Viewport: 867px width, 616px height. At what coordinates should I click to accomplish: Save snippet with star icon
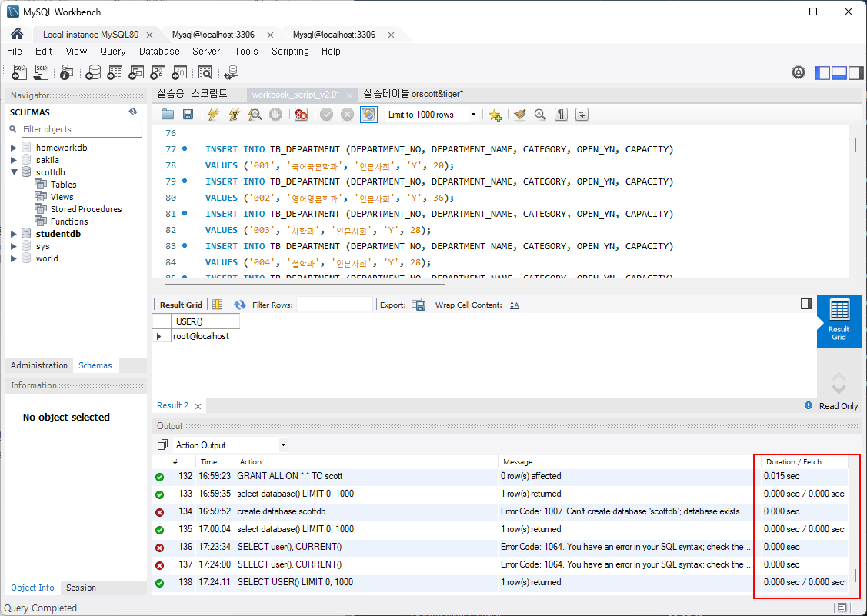tap(495, 115)
